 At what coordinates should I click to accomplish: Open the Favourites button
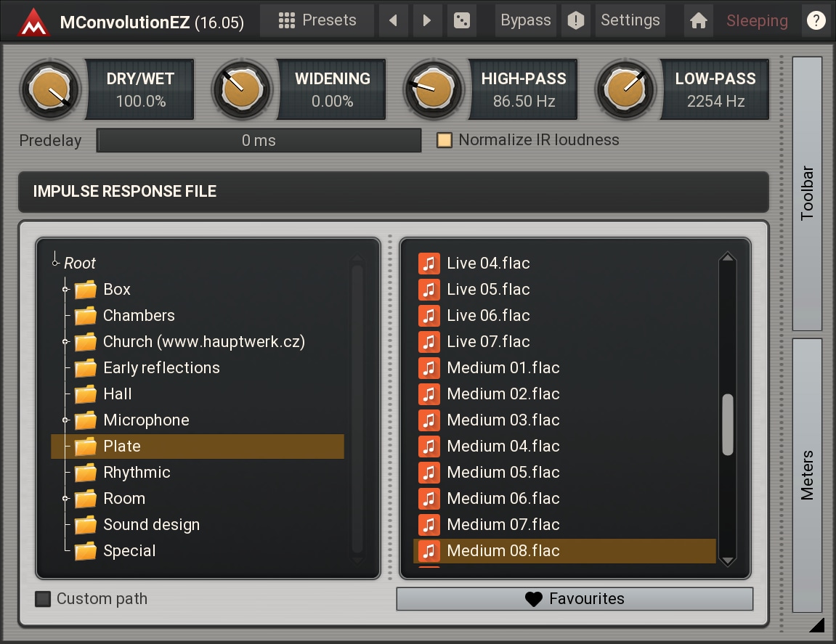point(575,599)
